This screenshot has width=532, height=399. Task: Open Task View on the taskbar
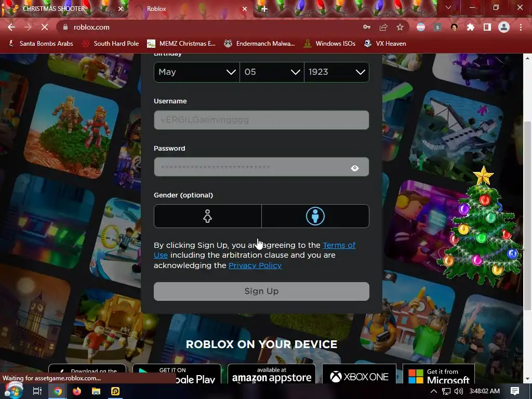pos(37,391)
